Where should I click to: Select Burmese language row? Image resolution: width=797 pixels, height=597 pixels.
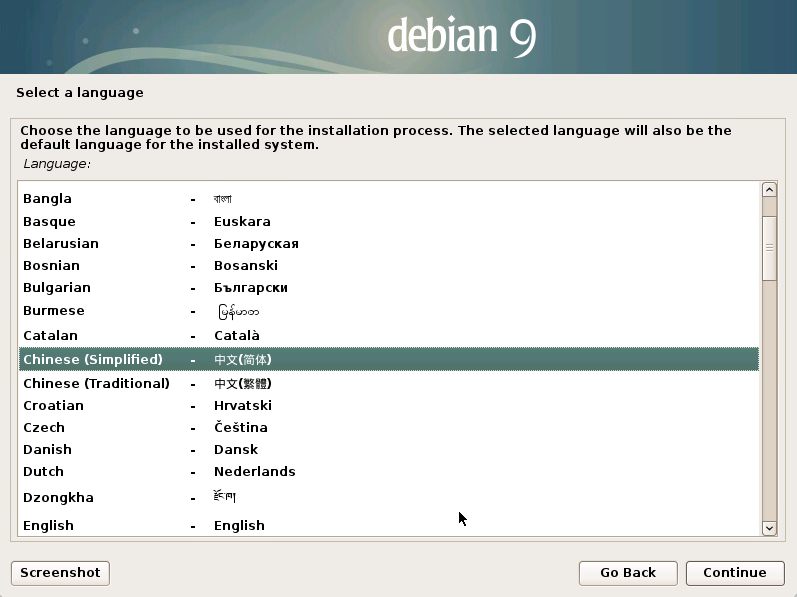point(389,311)
